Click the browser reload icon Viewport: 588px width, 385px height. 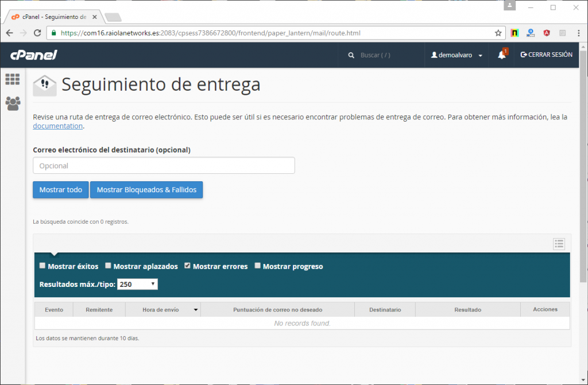tap(37, 33)
